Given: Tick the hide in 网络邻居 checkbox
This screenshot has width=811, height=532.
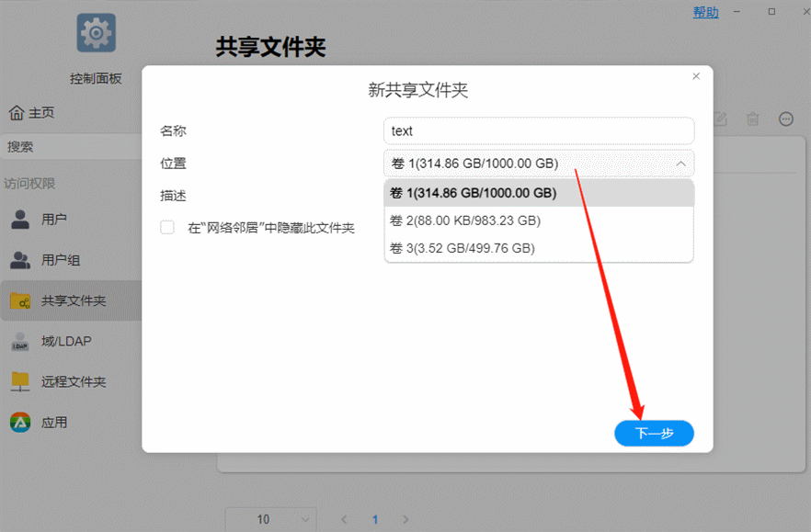Looking at the screenshot, I should (x=167, y=228).
